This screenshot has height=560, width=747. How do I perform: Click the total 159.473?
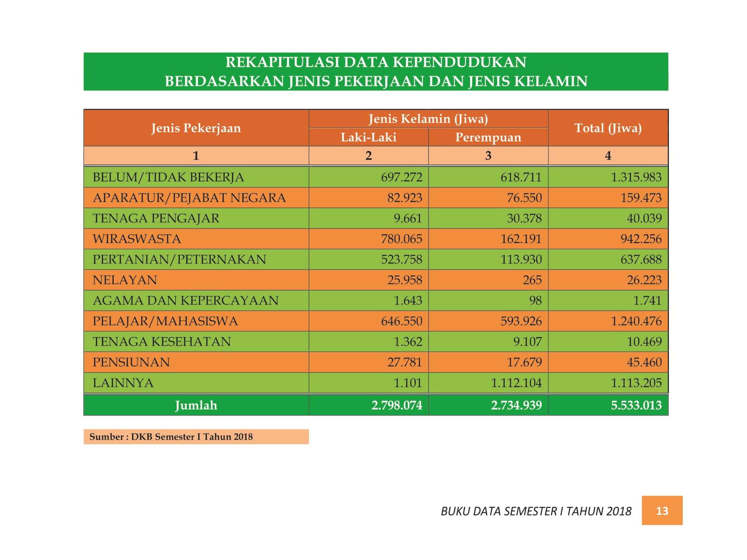point(641,197)
